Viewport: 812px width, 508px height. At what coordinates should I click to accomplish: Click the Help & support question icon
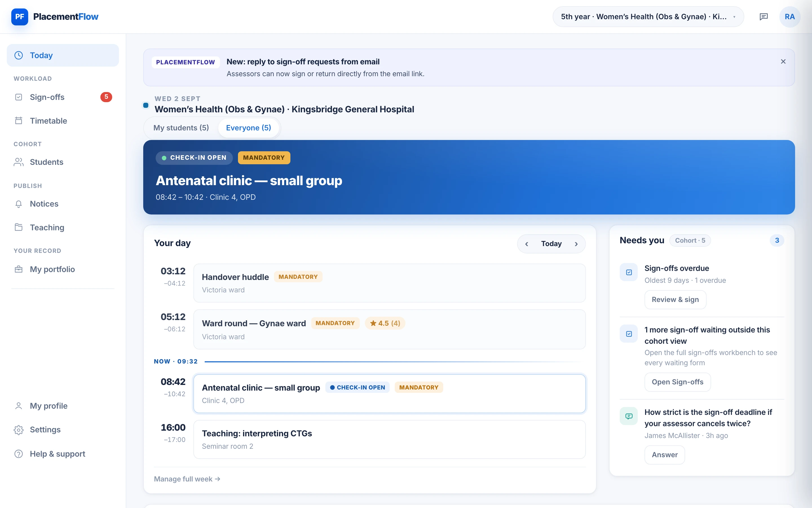click(19, 454)
